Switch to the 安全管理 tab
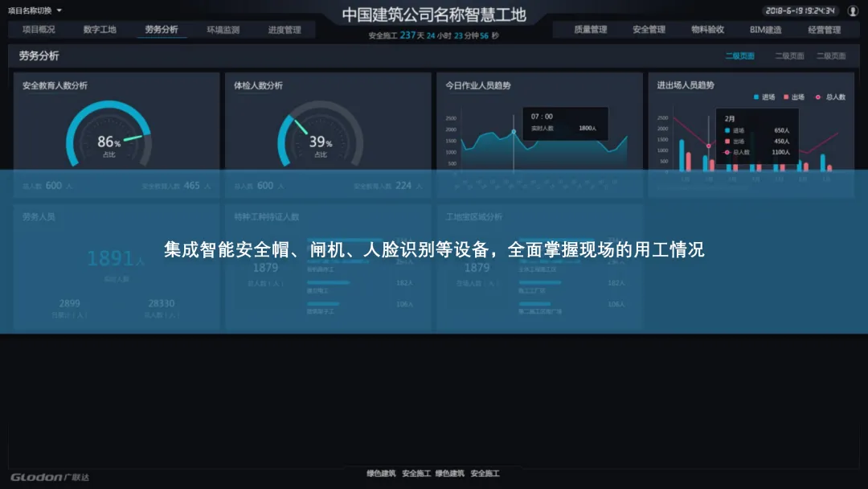The width and height of the screenshot is (868, 489). point(649,29)
